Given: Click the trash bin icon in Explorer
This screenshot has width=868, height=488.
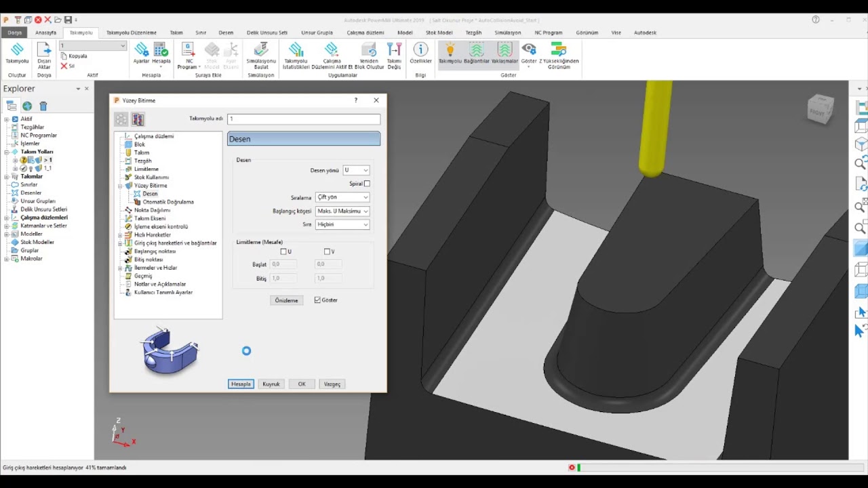Looking at the screenshot, I should pyautogui.click(x=43, y=106).
